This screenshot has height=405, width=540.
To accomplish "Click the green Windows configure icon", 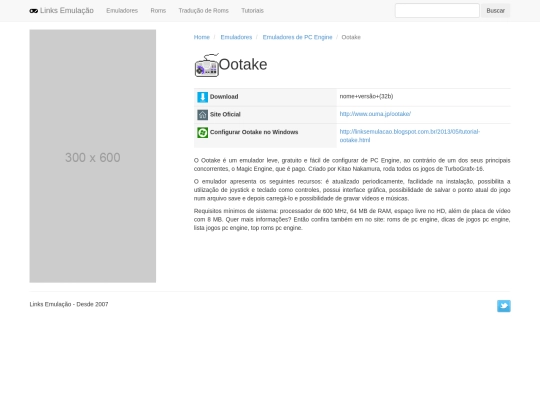I will click(202, 132).
